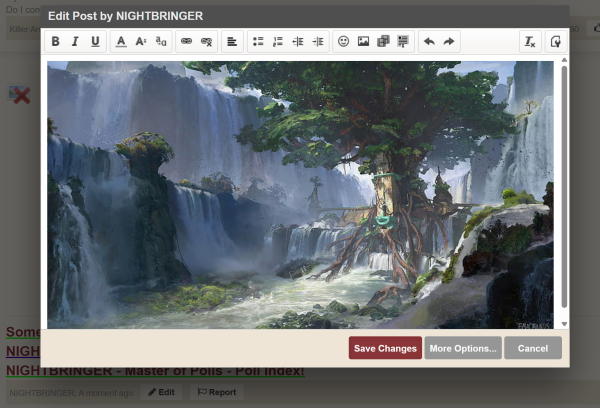Open More Options for the post
Viewport: 600px width, 408px height.
pos(462,348)
